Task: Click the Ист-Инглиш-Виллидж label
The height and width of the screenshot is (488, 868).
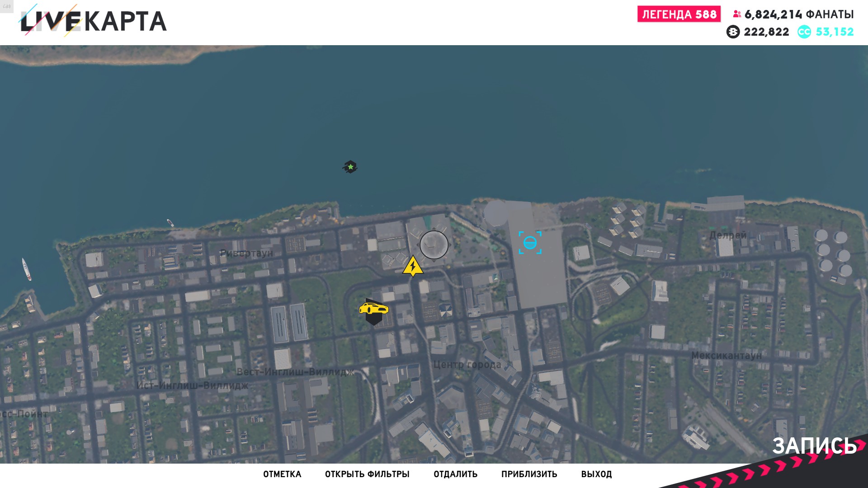Action: (192, 386)
